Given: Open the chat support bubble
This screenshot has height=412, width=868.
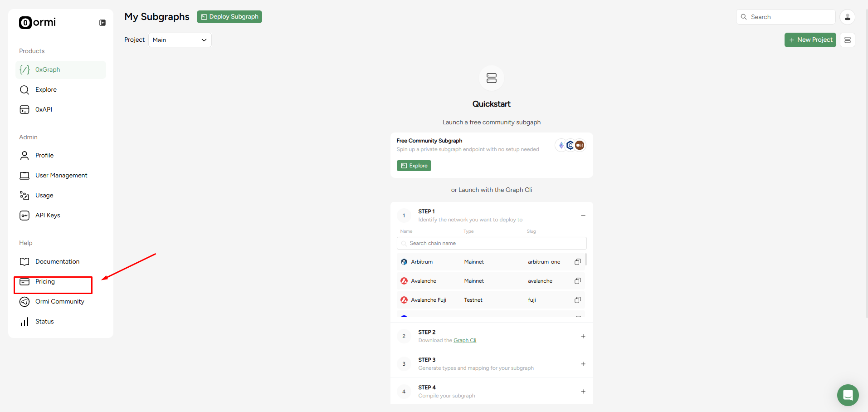Looking at the screenshot, I should click(848, 395).
